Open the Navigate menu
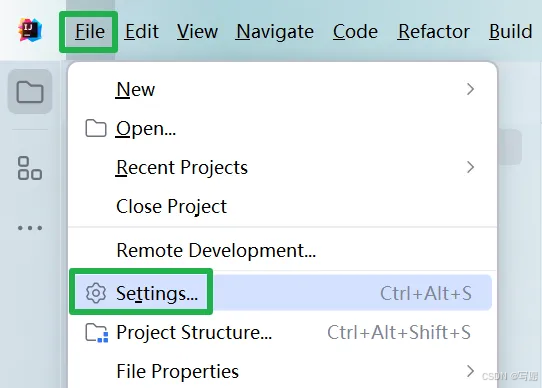Viewport: 542px width, 388px height. click(275, 32)
